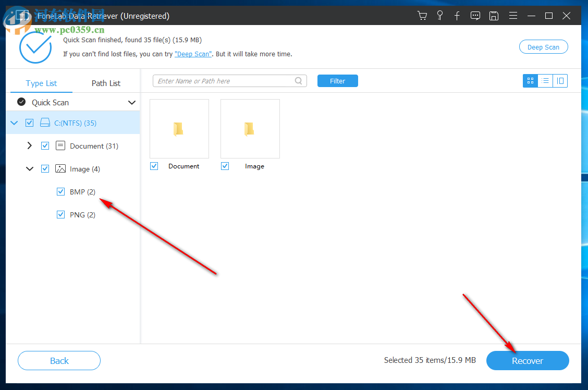Uncheck the BMP file type checkbox
Viewport: 588px width, 390px height.
tap(60, 191)
